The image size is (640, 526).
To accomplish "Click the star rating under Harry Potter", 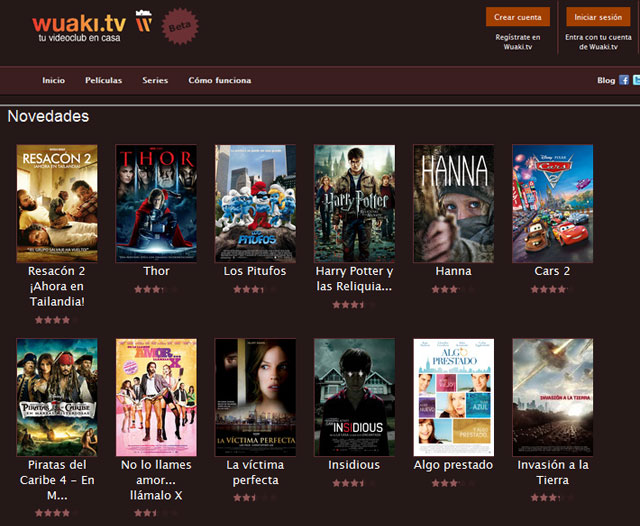I will click(354, 304).
